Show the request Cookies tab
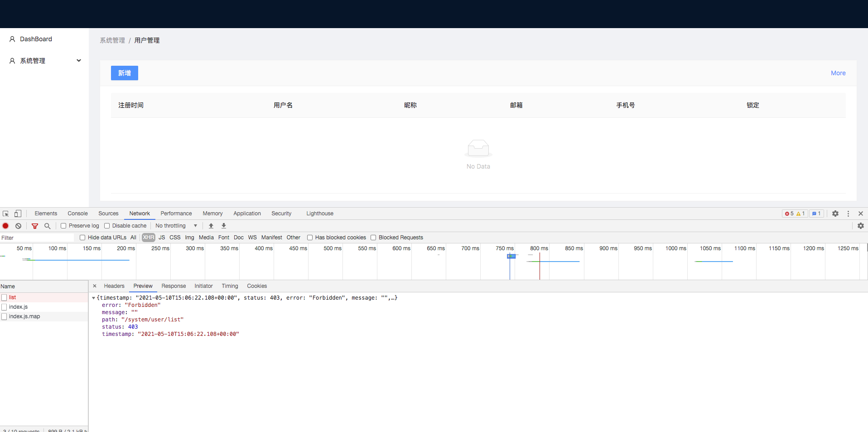 257,286
